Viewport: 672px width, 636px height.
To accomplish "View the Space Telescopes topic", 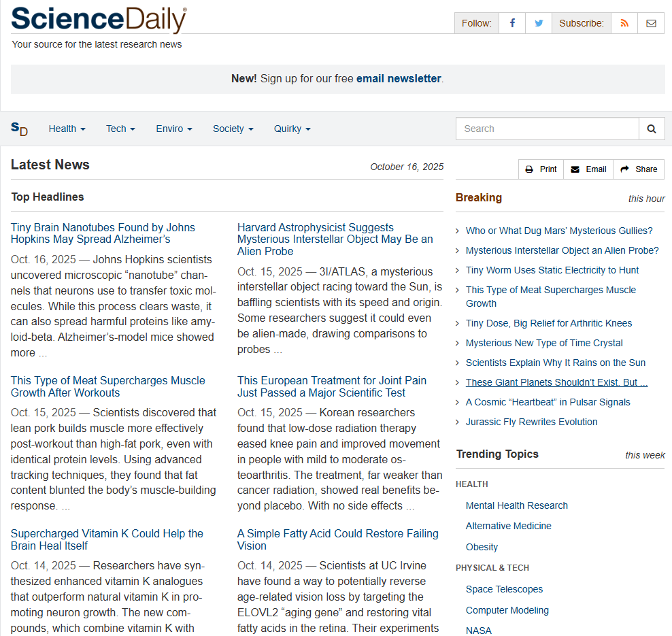I will tap(504, 589).
